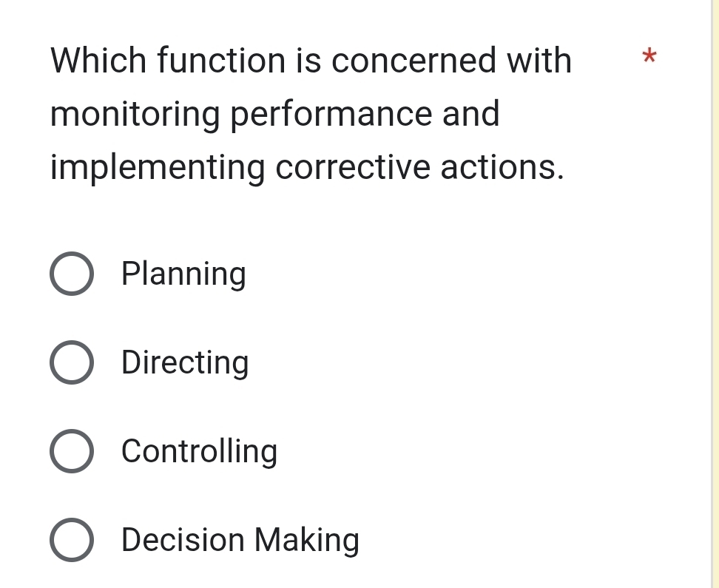
Task: Click the Planning option label
Action: coord(183,273)
